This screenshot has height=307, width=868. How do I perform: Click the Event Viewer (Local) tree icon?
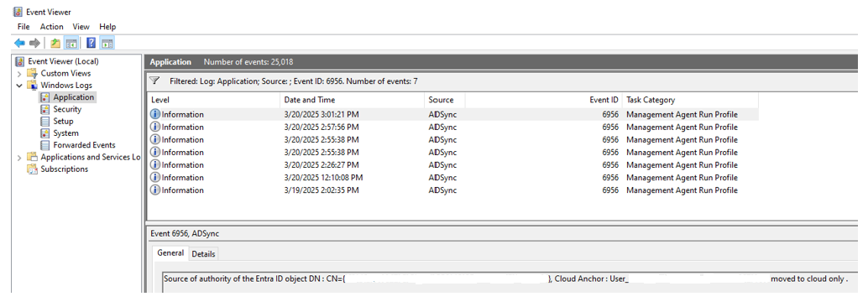coord(20,61)
